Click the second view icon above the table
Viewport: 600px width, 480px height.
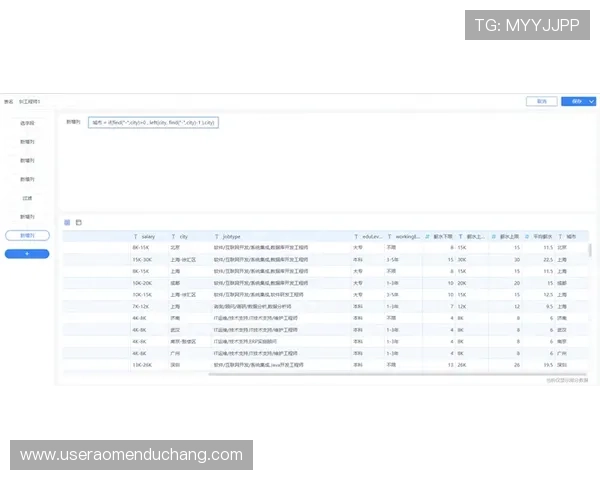(79, 222)
